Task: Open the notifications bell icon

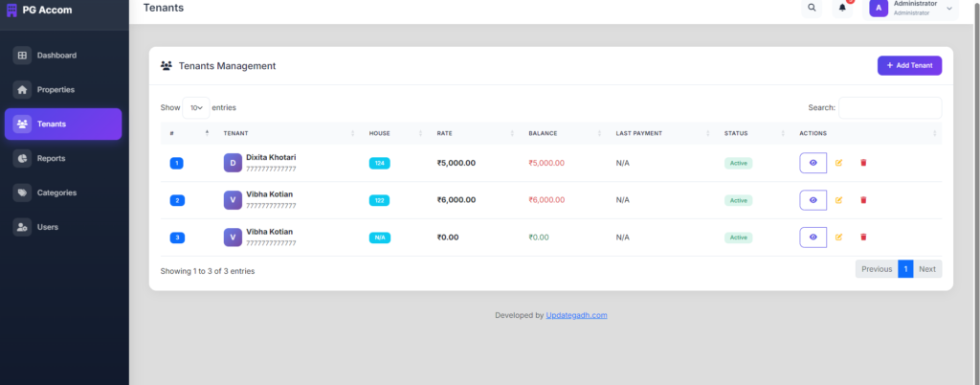Action: pyautogui.click(x=842, y=8)
